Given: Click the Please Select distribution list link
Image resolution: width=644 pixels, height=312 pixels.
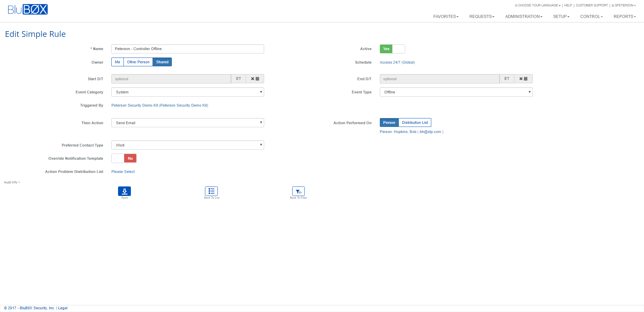Looking at the screenshot, I should (123, 172).
